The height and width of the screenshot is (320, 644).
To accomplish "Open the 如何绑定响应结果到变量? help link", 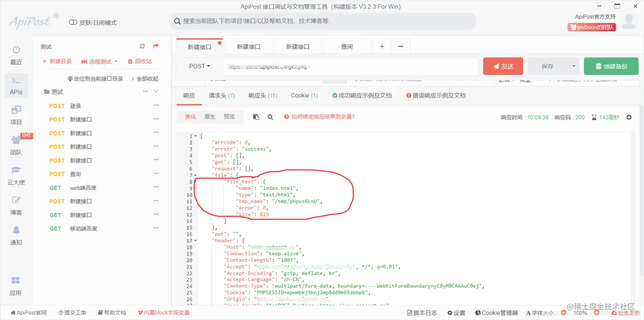I will tap(319, 117).
